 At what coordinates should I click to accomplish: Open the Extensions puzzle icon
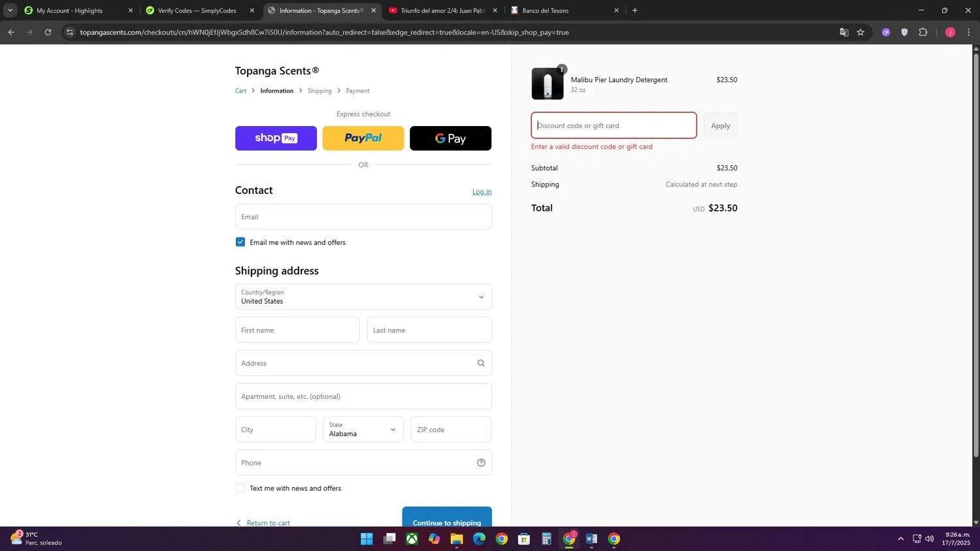click(x=923, y=32)
